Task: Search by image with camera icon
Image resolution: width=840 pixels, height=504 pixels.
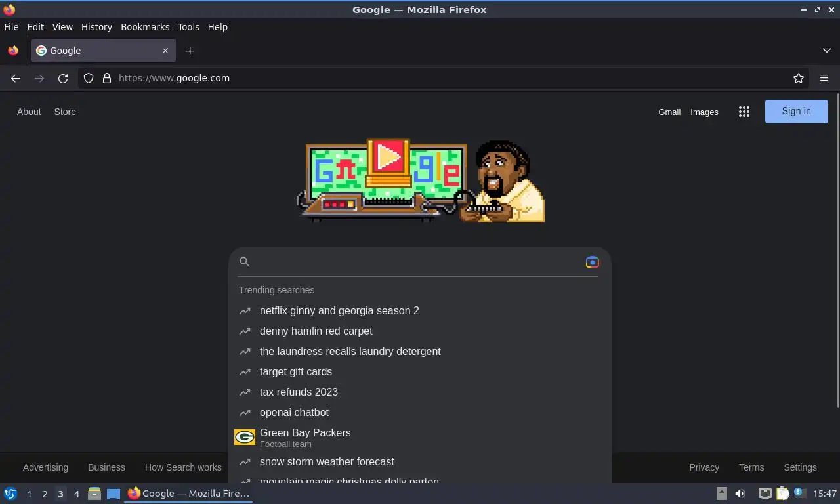Action: coord(592,262)
